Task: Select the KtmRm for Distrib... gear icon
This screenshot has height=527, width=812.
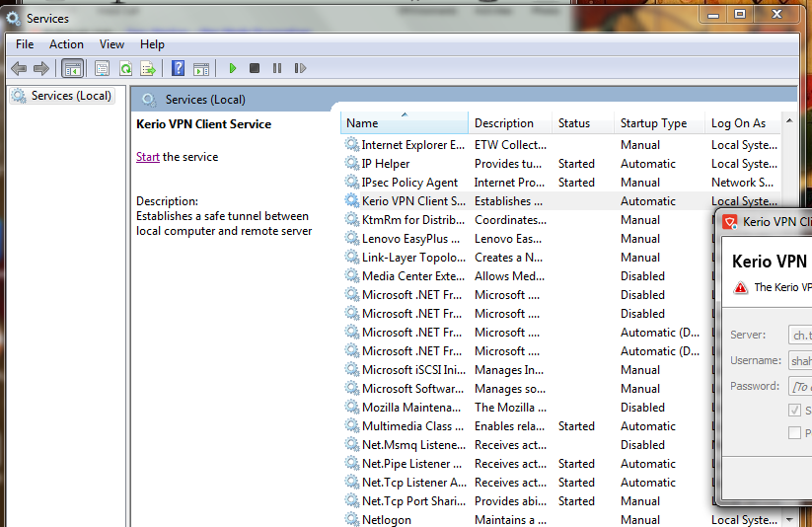Action: (x=352, y=220)
